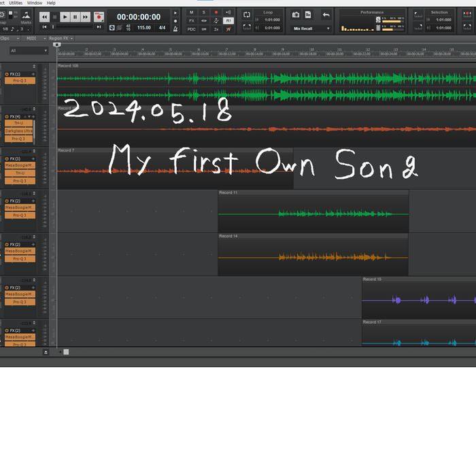Open the Darkglass Ultra plugin in FX rack
The height and width of the screenshot is (476, 476).
pyautogui.click(x=20, y=131)
